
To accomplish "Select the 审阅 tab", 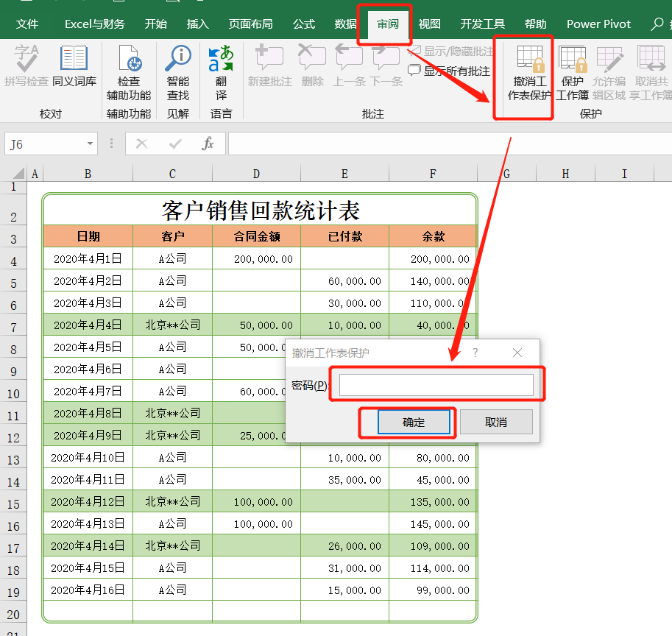I will 388,24.
